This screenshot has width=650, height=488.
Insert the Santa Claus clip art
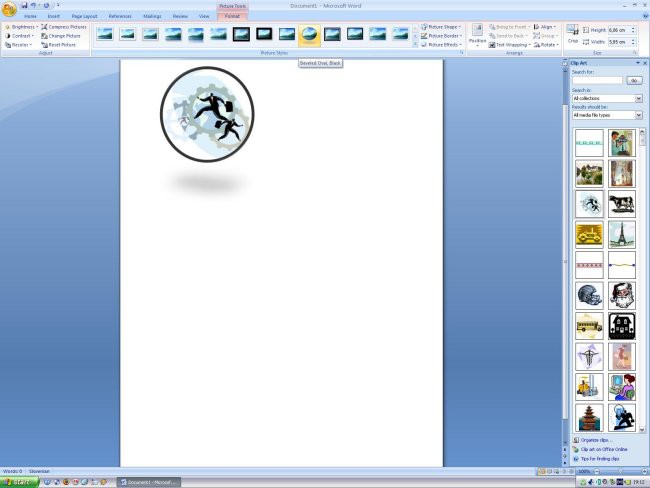pyautogui.click(x=622, y=296)
